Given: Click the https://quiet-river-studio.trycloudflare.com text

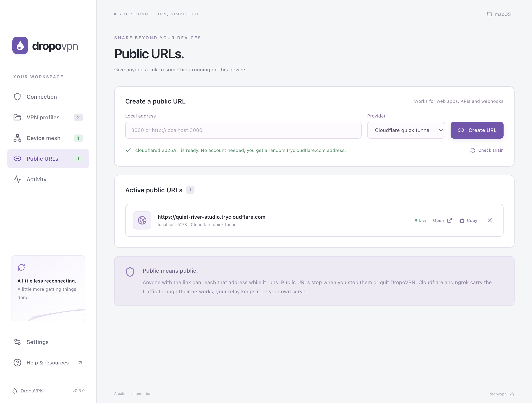Looking at the screenshot, I should click(x=211, y=217).
